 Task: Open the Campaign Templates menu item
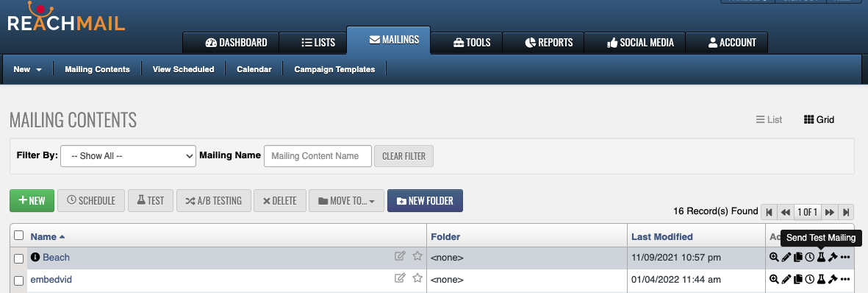[x=334, y=69]
